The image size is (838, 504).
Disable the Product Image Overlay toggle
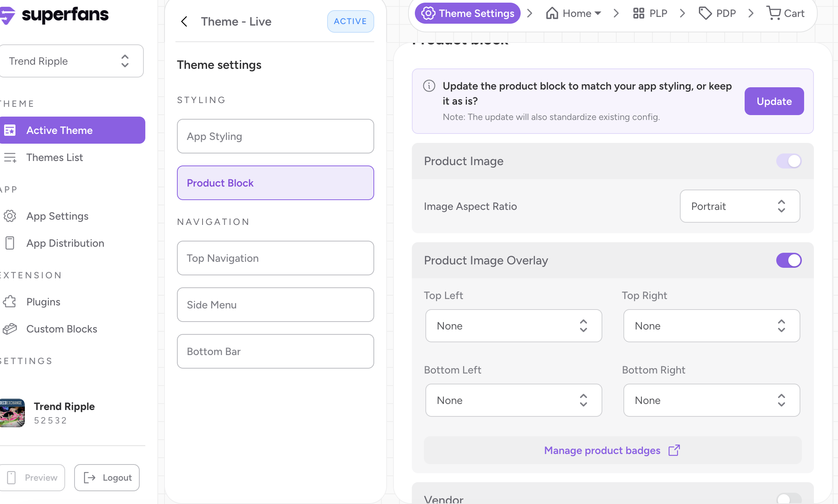789,260
